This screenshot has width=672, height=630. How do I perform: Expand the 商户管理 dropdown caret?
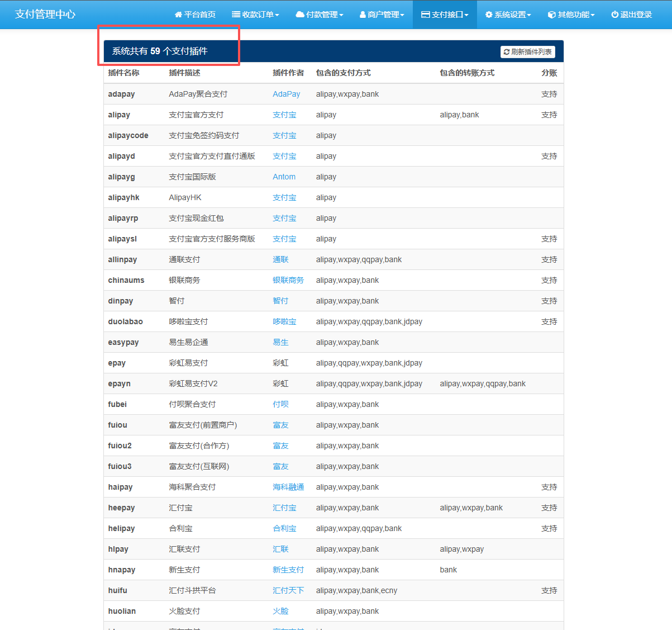point(402,15)
